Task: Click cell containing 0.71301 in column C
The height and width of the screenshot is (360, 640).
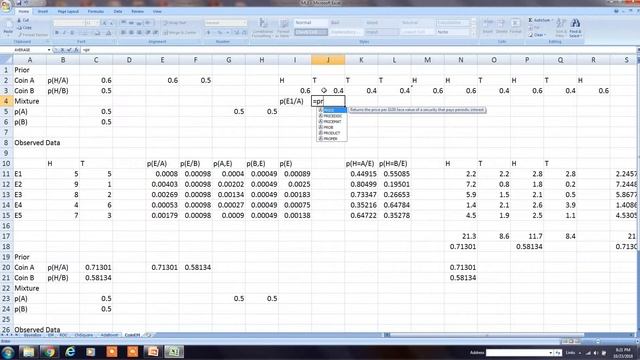Action: point(96,267)
